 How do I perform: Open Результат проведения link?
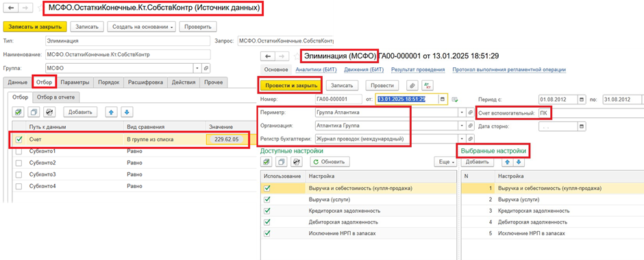418,70
